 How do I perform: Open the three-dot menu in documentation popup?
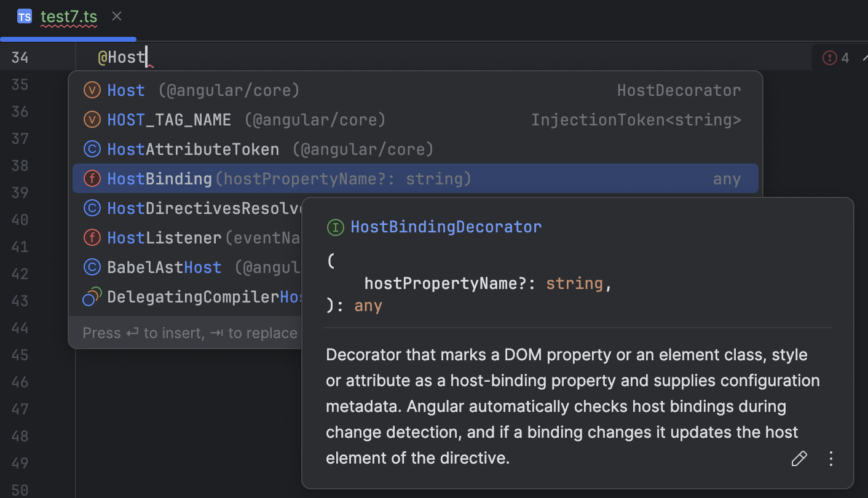click(x=831, y=458)
